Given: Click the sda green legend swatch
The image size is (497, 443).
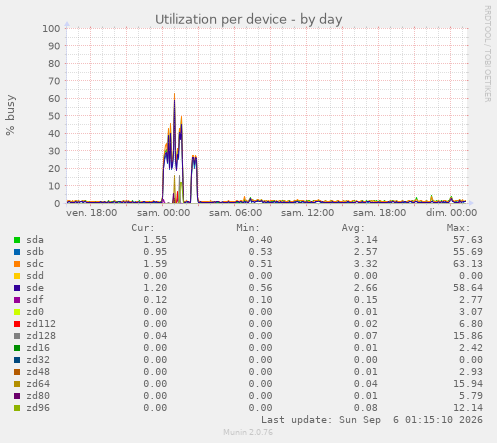Looking at the screenshot, I should click(x=17, y=240).
